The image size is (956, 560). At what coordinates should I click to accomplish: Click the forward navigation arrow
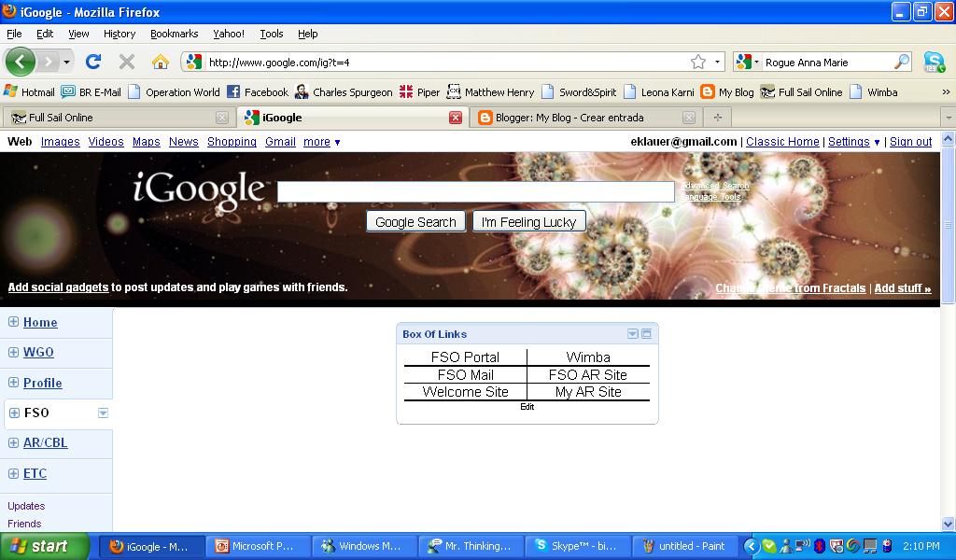(x=49, y=62)
